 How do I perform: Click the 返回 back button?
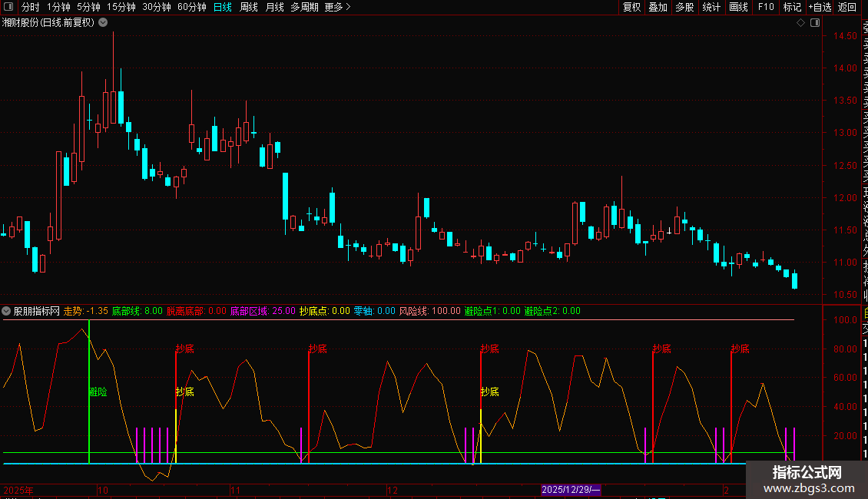(847, 7)
